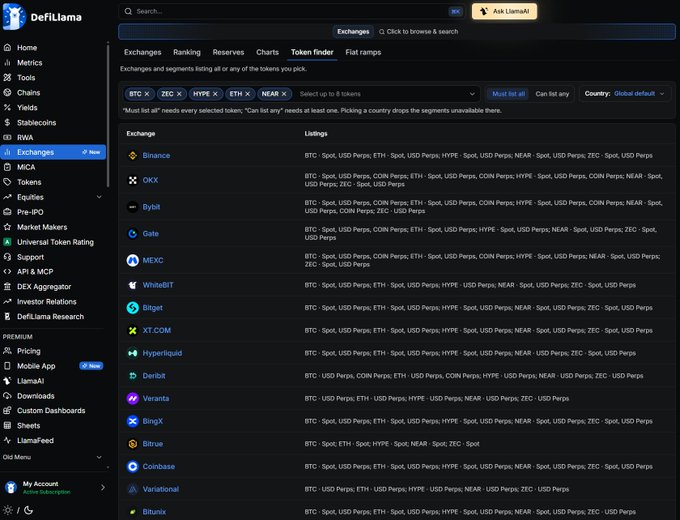Click the MEXC logo icon
The height and width of the screenshot is (520, 680).
tap(133, 260)
